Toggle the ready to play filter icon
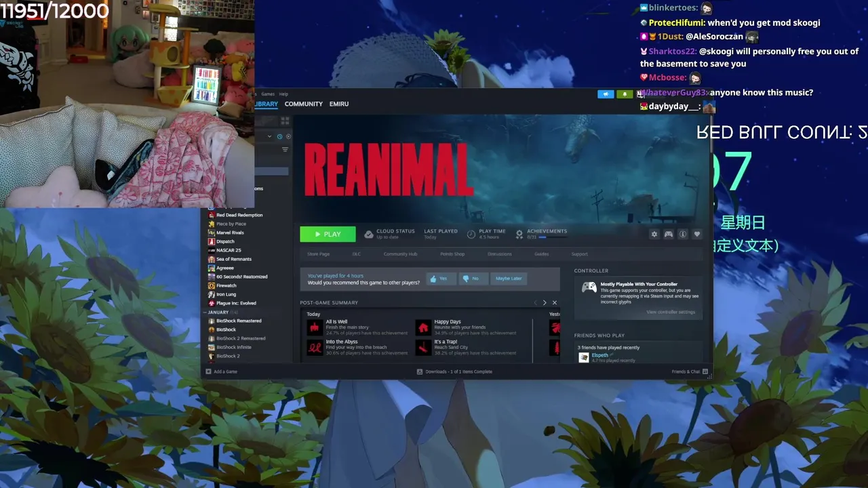The width and height of the screenshot is (868, 488). click(x=288, y=136)
